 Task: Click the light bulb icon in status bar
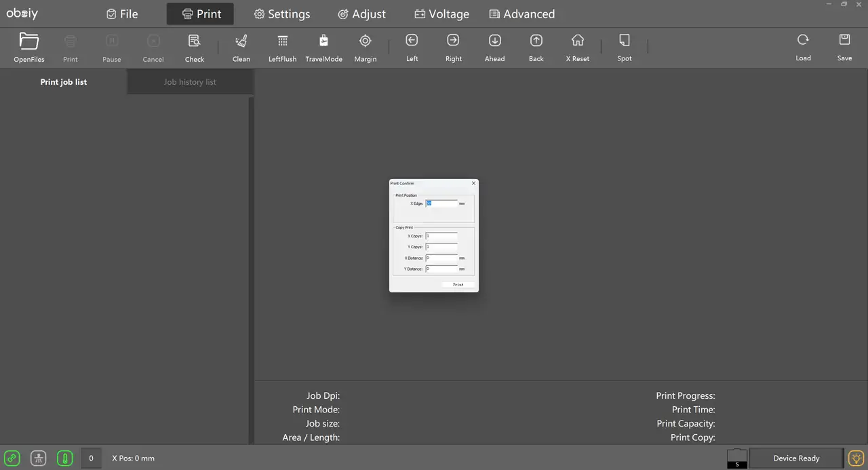(856, 458)
